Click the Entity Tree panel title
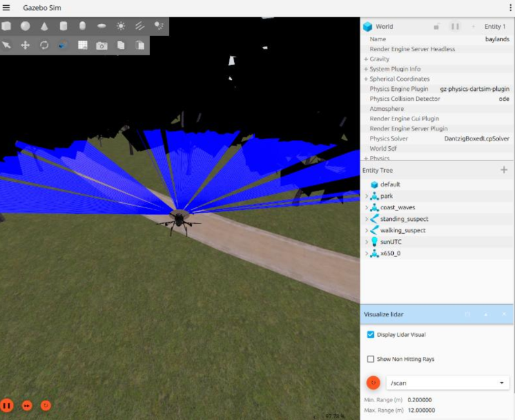 pyautogui.click(x=377, y=170)
